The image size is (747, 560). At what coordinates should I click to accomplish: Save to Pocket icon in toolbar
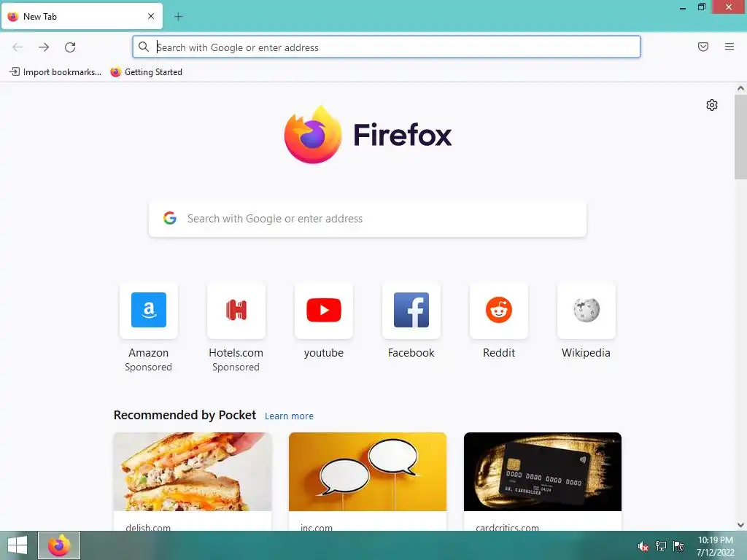(x=703, y=47)
